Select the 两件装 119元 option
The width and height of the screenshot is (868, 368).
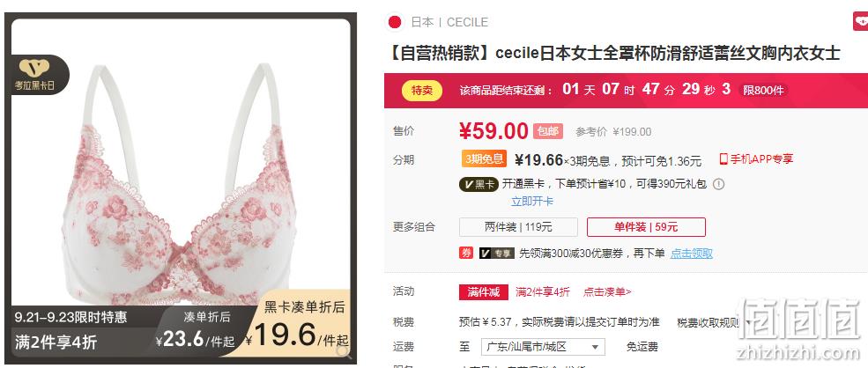[x=518, y=227]
